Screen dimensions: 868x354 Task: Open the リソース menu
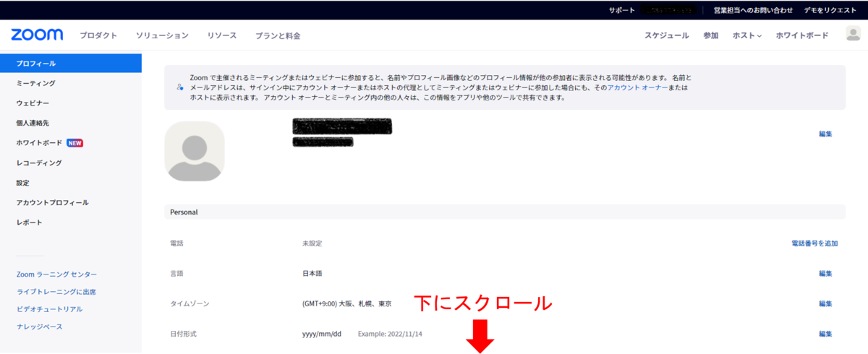221,35
